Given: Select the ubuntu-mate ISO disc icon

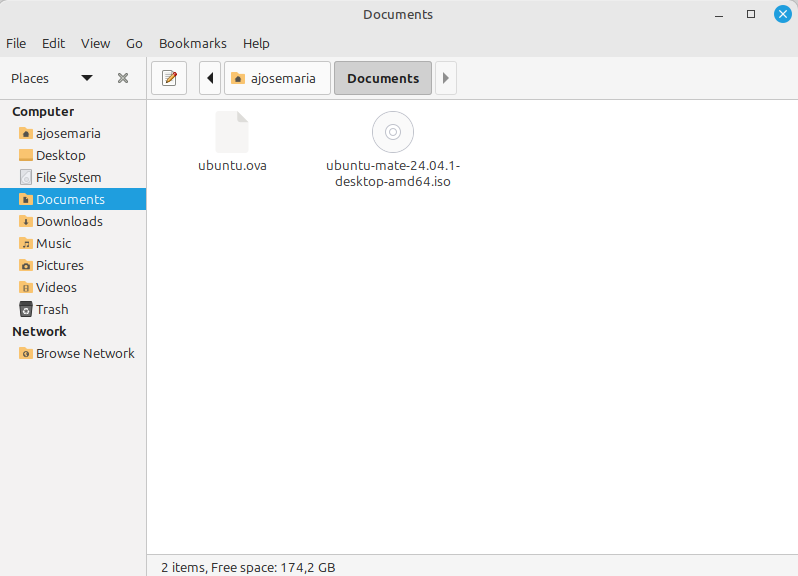Looking at the screenshot, I should tap(392, 132).
